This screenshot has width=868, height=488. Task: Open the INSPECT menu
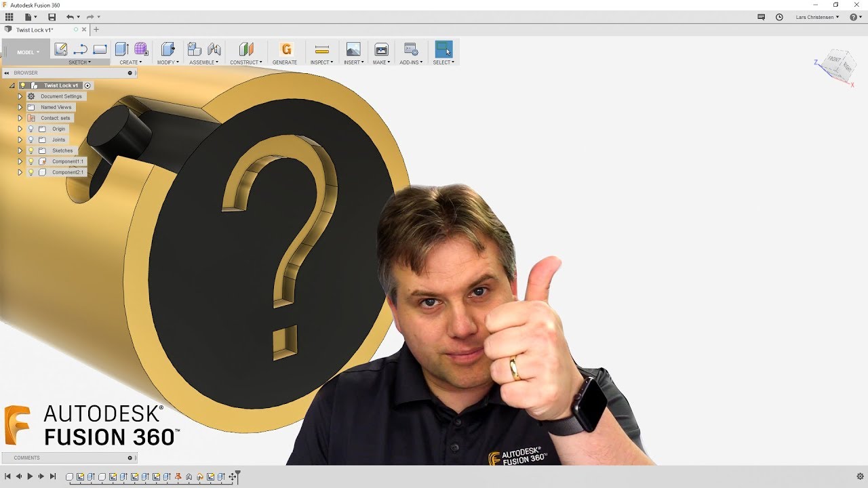[x=322, y=62]
